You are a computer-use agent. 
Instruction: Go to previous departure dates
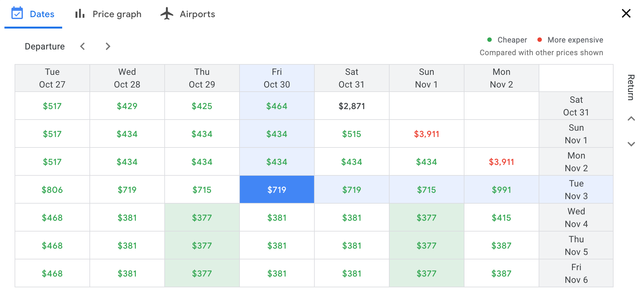pos(82,46)
